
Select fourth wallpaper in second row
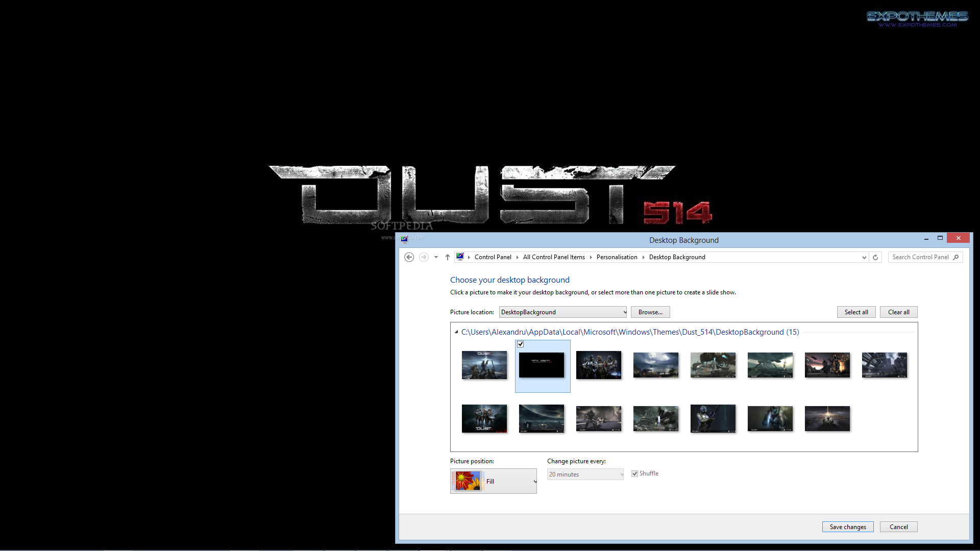(656, 419)
